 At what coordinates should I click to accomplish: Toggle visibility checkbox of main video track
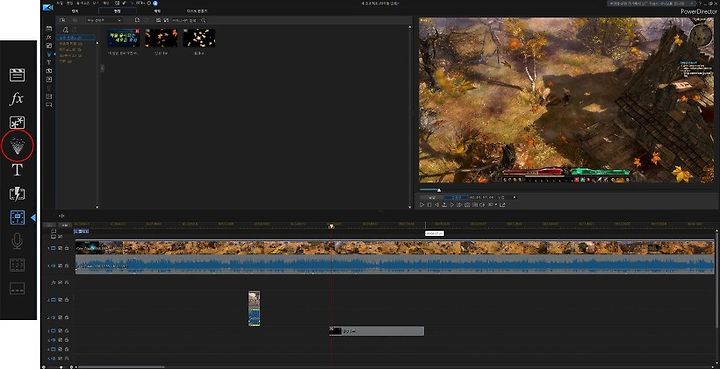coord(60,248)
